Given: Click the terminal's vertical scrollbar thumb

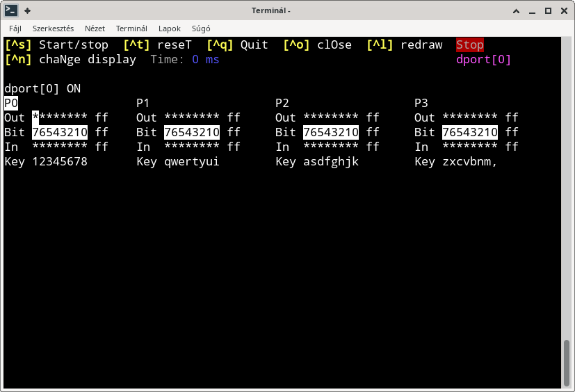Looking at the screenshot, I should point(567,363).
